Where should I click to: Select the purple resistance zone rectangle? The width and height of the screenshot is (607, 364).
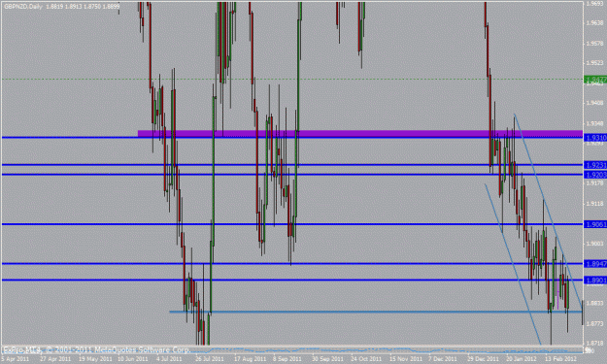tap(360, 133)
